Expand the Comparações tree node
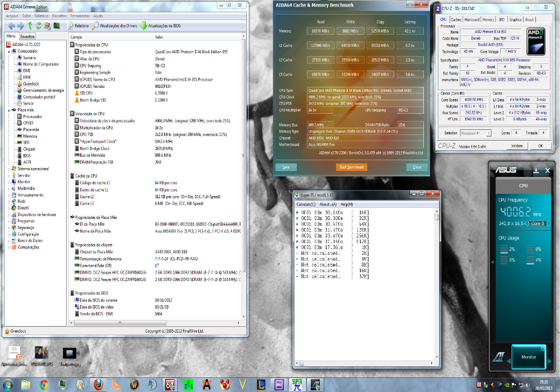Image resolution: width=560 pixels, height=392 pixels. tap(9, 248)
